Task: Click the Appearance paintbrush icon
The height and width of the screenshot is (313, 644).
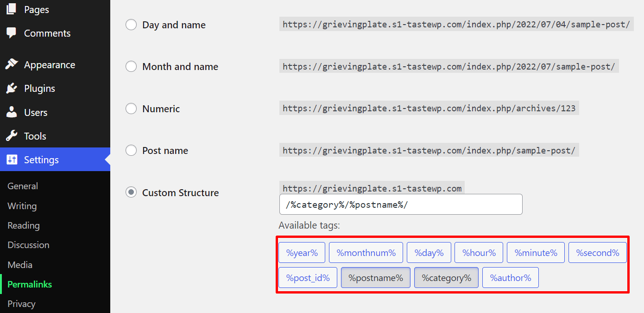Action: click(12, 64)
